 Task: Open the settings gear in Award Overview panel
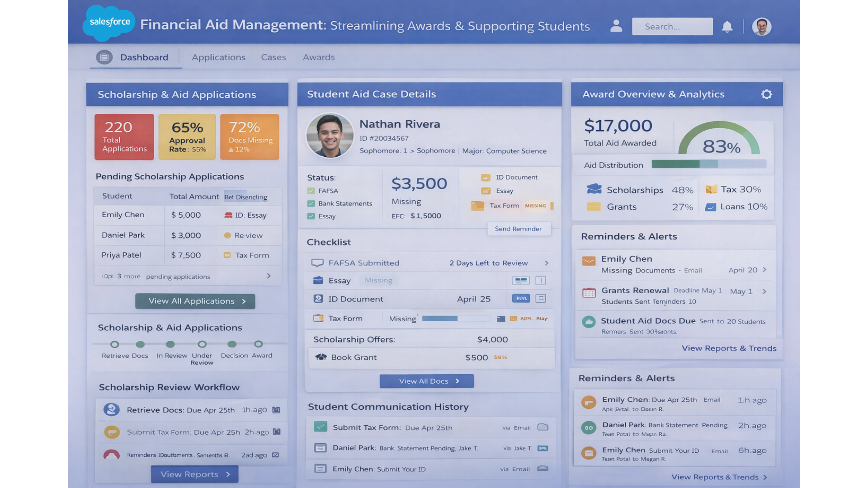[x=766, y=94]
